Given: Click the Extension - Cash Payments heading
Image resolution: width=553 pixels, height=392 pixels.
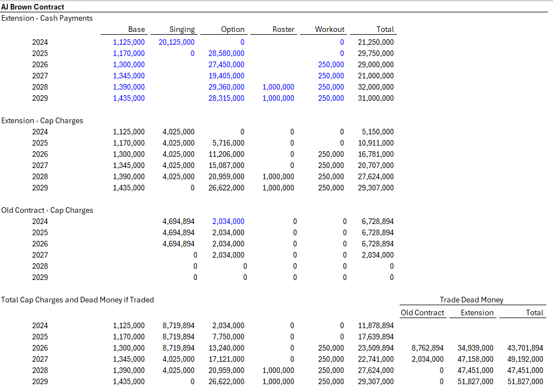Looking at the screenshot, I should coord(47,18).
